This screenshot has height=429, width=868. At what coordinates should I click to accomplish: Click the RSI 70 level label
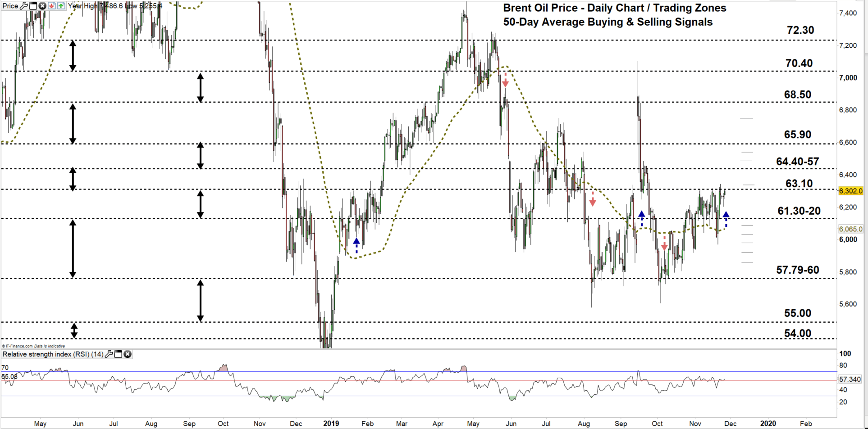pos(5,368)
